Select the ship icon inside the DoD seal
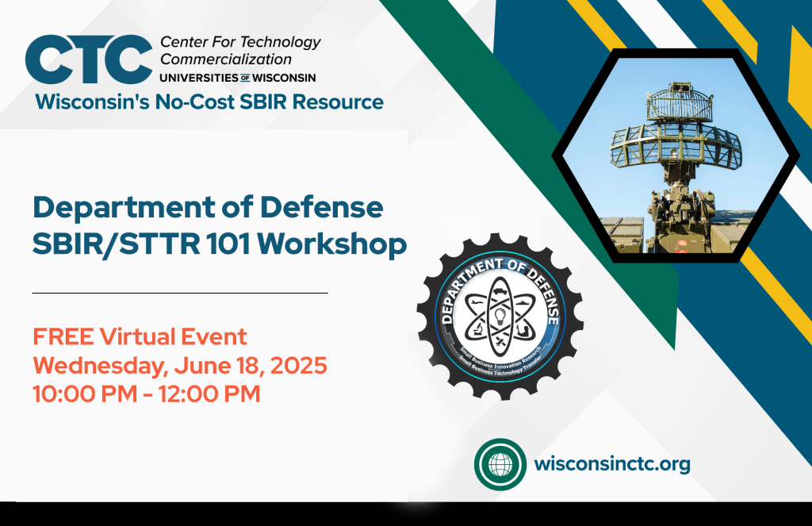The height and width of the screenshot is (526, 812). coord(522,302)
